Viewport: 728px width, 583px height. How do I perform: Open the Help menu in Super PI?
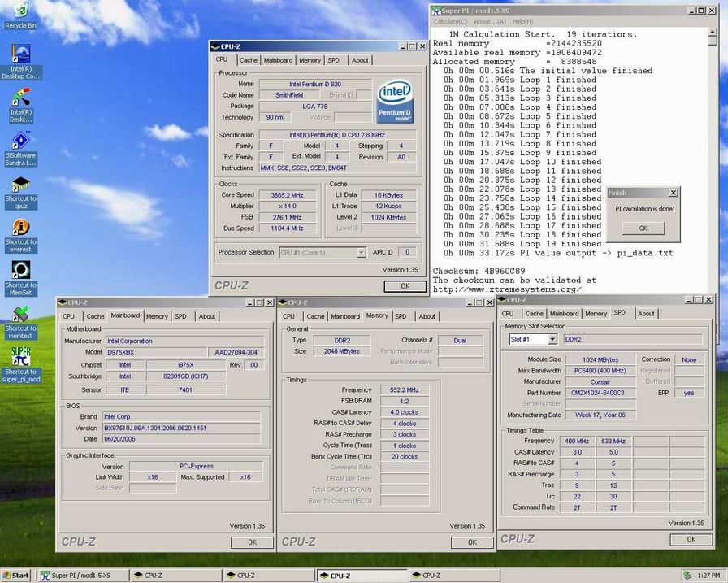tap(523, 22)
